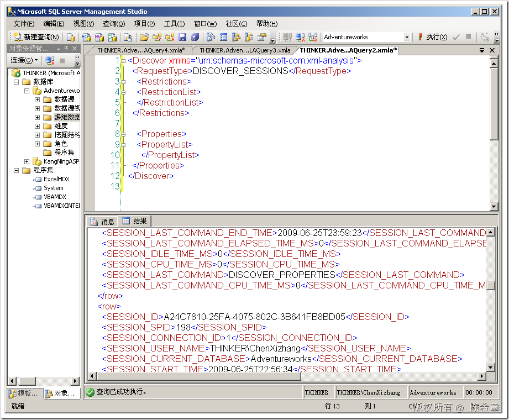Switch to the 模板 (Template Explorer) bottom tab

(x=24, y=393)
